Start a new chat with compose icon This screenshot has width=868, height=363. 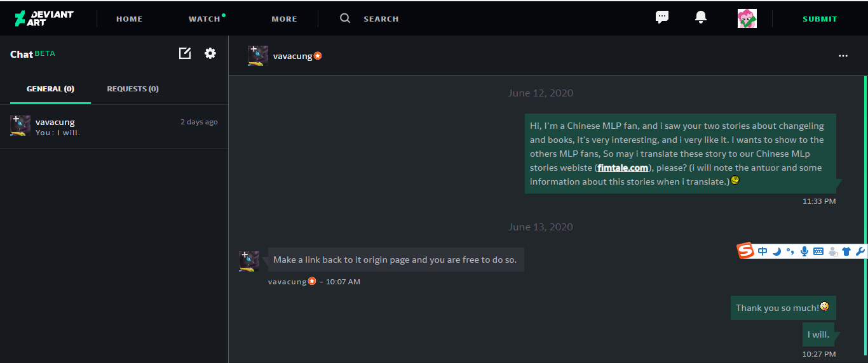pos(185,53)
